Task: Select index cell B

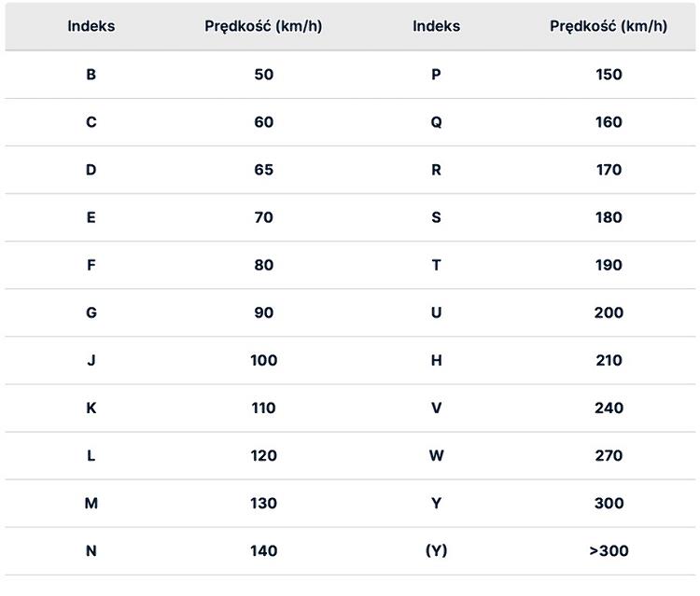Action: 91,75
